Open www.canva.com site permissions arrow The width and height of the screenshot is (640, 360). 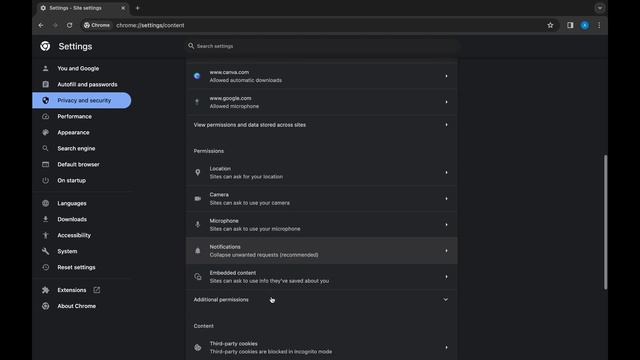coord(446,76)
